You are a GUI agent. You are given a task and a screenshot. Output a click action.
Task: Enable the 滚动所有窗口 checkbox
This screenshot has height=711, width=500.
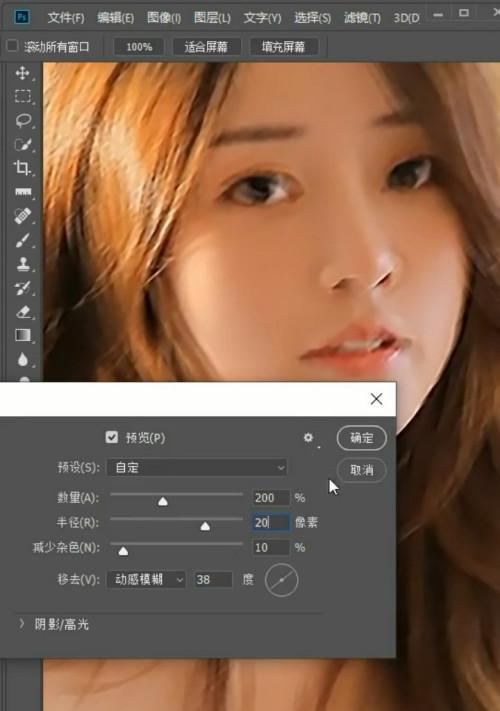click(12, 46)
